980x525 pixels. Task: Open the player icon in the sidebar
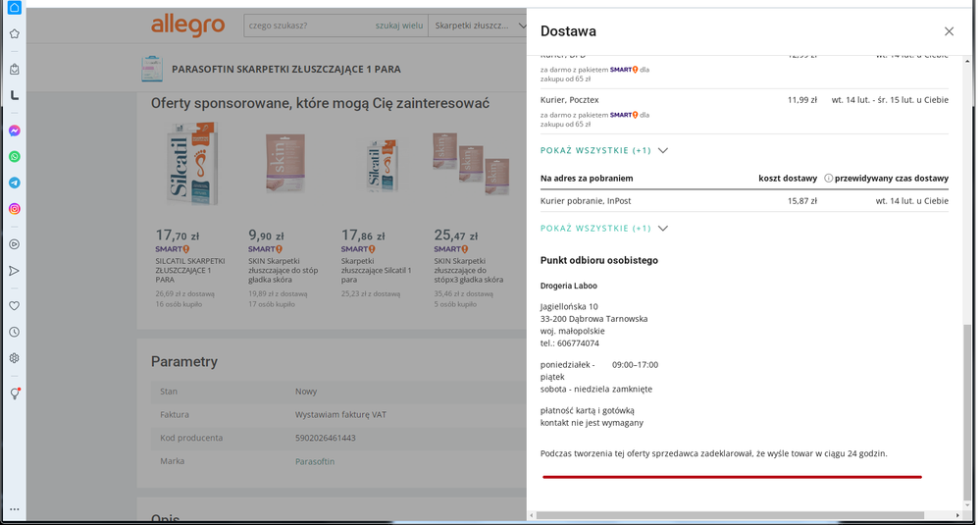pos(15,244)
